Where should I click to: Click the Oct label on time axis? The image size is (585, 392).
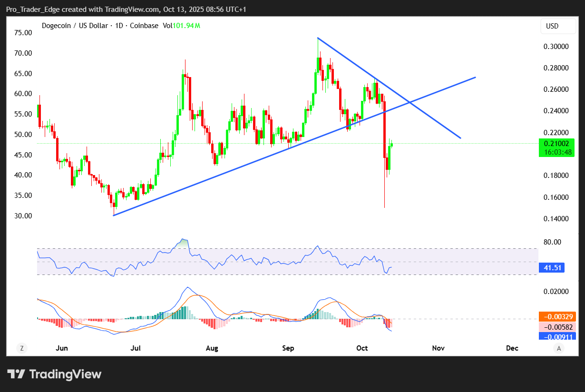point(362,348)
